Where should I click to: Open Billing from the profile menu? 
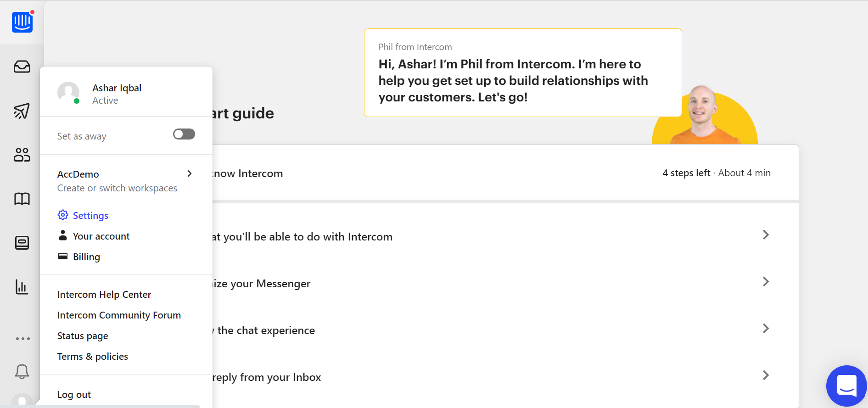[x=79, y=257]
